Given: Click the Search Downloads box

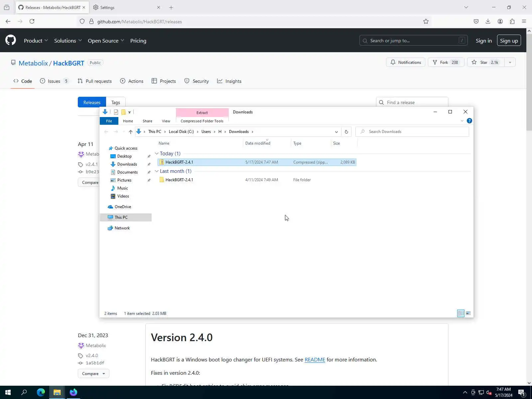Looking at the screenshot, I should [x=412, y=132].
